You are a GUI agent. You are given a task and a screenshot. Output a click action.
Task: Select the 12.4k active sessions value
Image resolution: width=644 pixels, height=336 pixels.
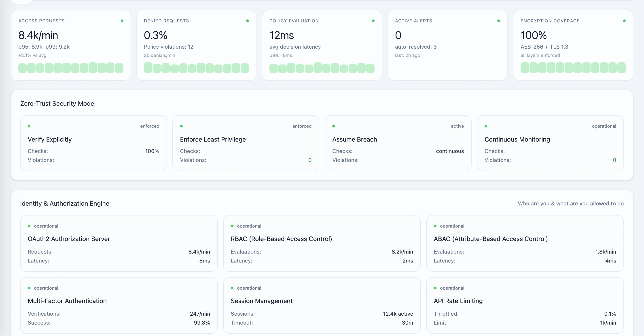(398, 313)
